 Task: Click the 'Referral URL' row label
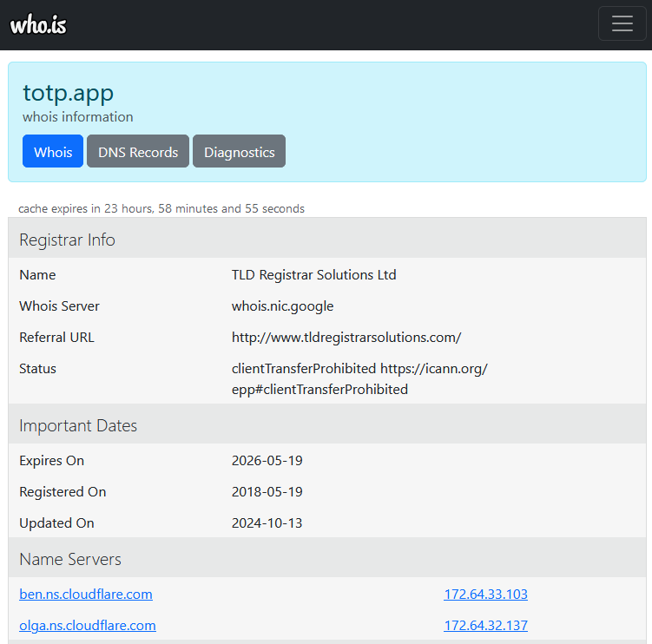pos(56,338)
